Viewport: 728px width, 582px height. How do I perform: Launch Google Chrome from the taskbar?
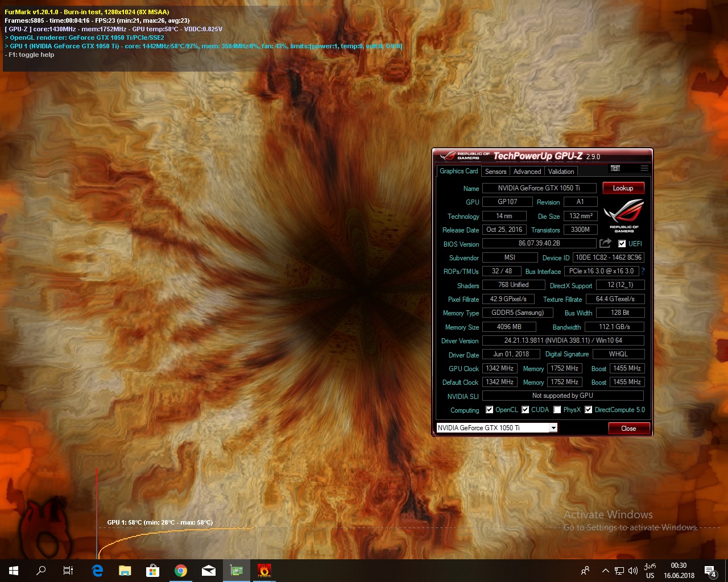pyautogui.click(x=181, y=571)
